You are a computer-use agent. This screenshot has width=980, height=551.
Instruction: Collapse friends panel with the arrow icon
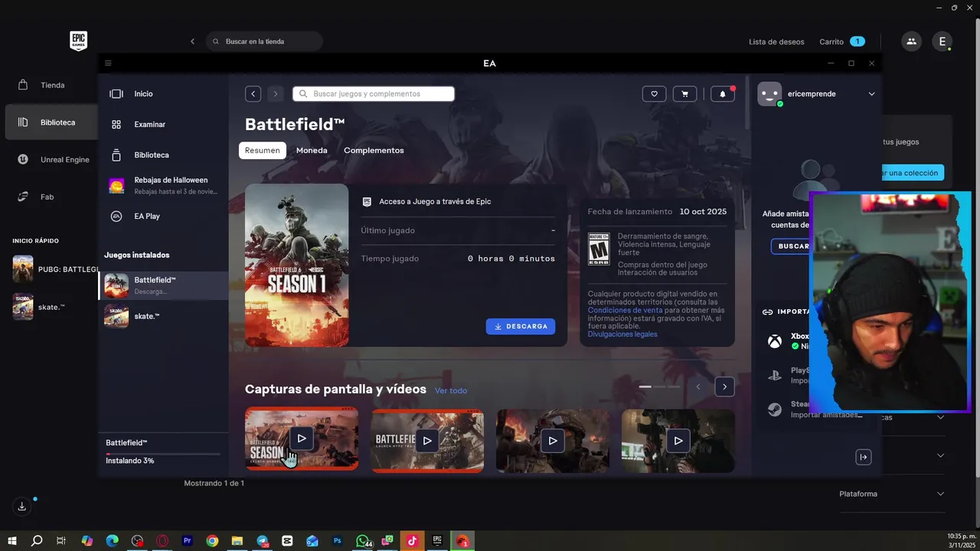pos(864,457)
